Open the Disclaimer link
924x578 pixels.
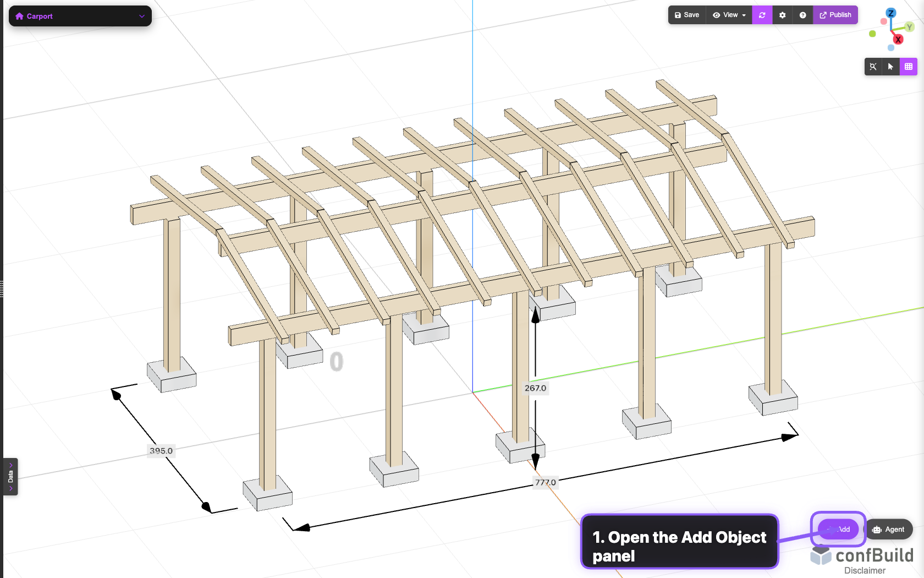tap(864, 571)
